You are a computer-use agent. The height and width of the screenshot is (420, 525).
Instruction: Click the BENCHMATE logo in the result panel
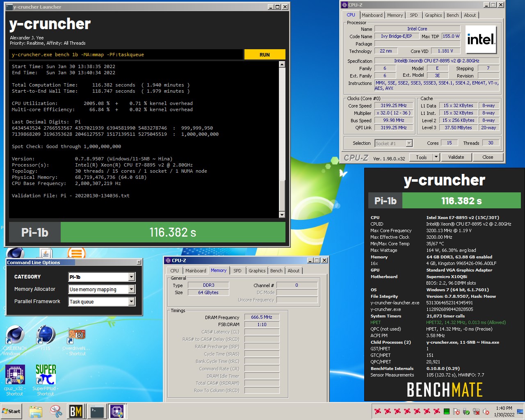click(x=444, y=390)
